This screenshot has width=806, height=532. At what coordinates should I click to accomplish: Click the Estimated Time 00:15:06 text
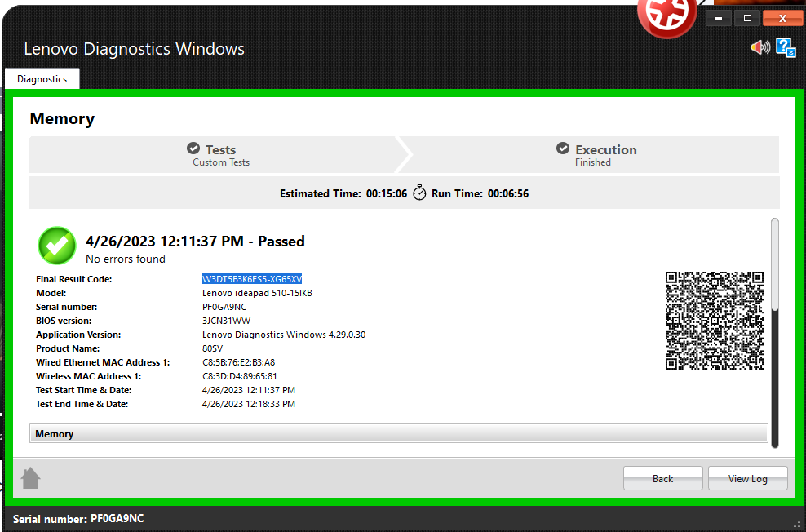click(x=343, y=193)
